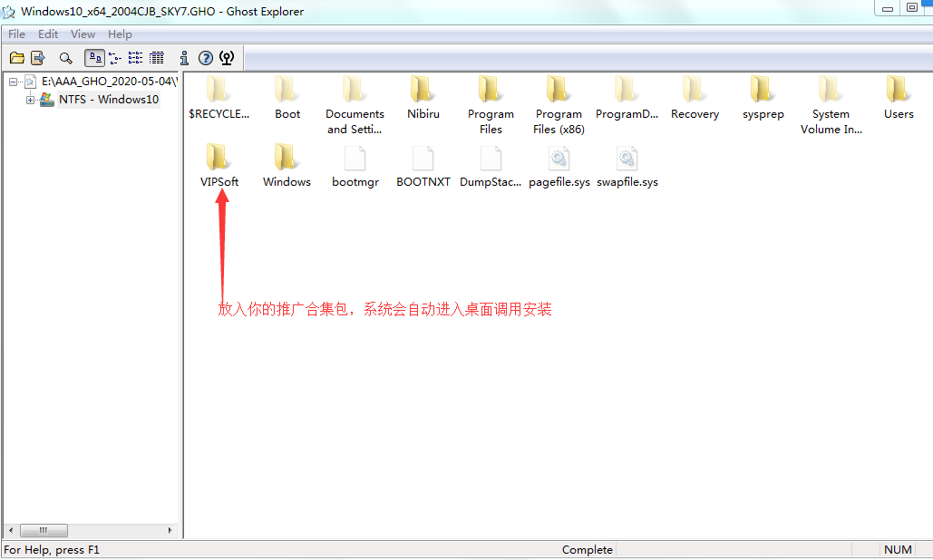This screenshot has width=933, height=560.
Task: Click the tree pane scroll left arrow
Action: coord(11,530)
